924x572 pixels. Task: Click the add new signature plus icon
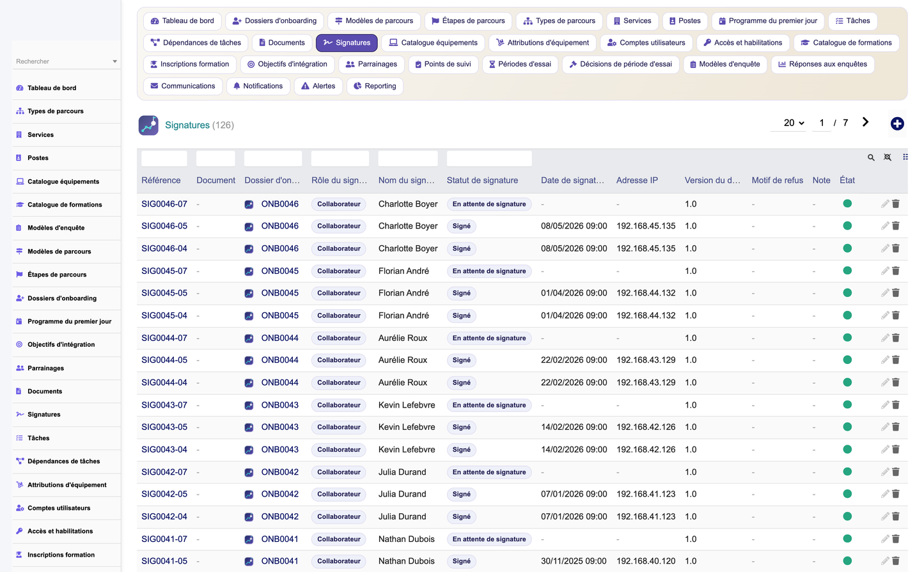point(897,123)
